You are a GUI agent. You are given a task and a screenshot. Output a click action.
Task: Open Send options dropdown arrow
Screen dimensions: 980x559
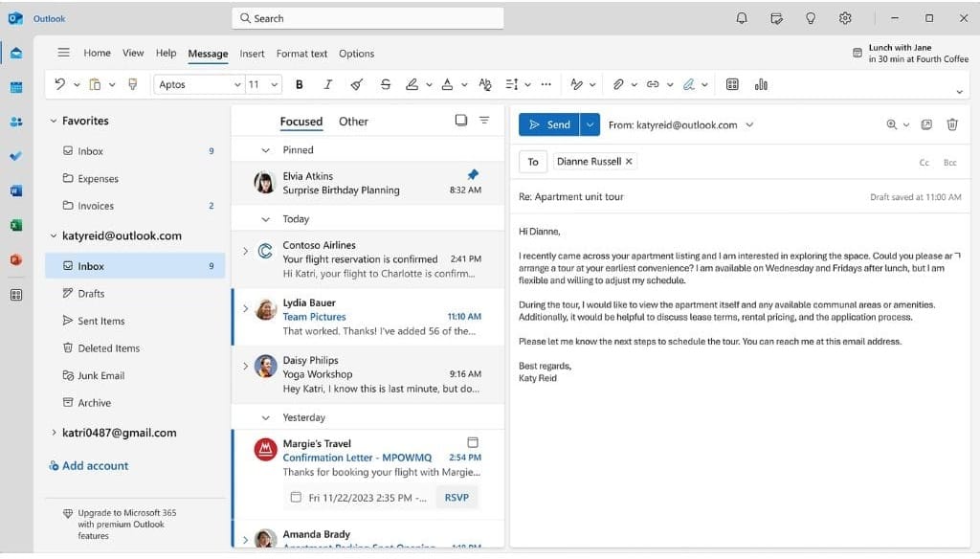(x=590, y=124)
